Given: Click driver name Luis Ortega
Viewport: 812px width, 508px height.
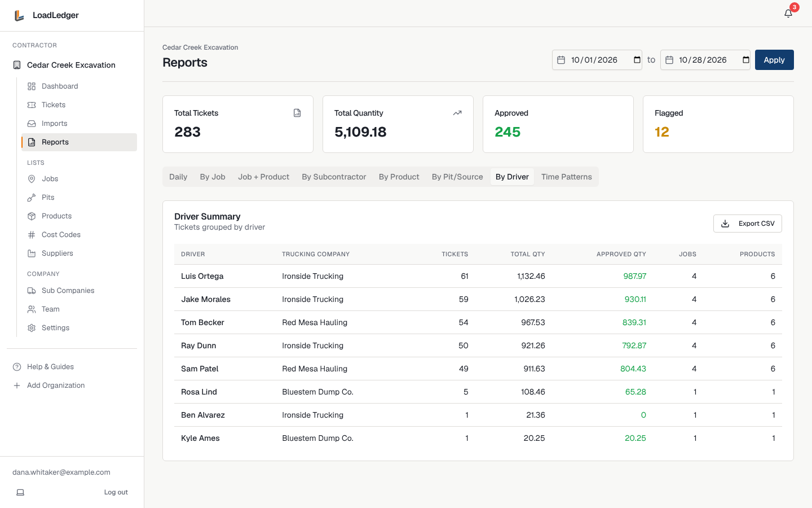Looking at the screenshot, I should (x=202, y=276).
